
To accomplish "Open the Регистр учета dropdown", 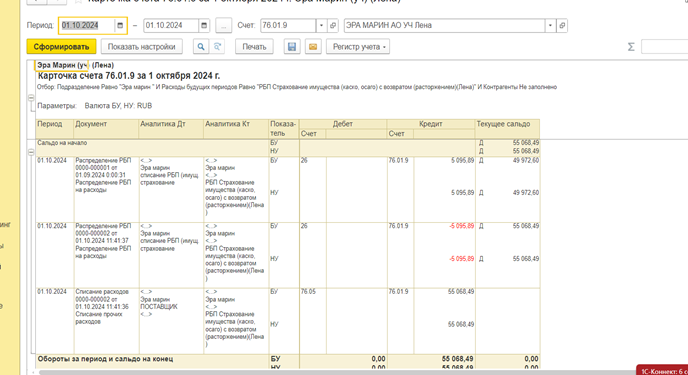I will pos(358,46).
